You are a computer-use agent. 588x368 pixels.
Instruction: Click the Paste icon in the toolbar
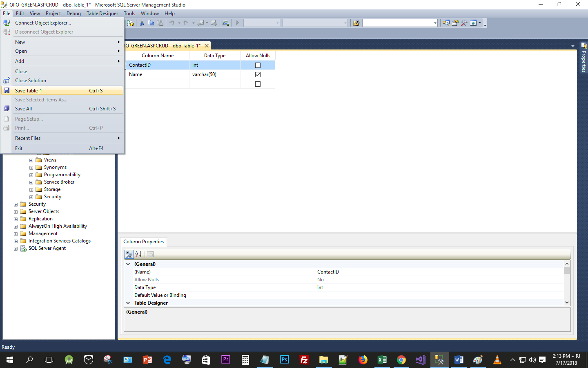pos(160,23)
